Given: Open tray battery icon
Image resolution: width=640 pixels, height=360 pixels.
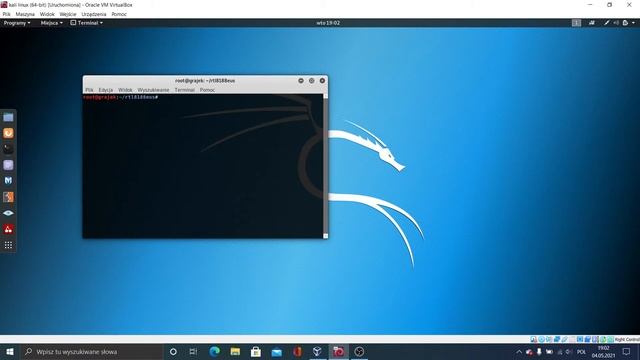Looking at the screenshot, I should click(549, 352).
